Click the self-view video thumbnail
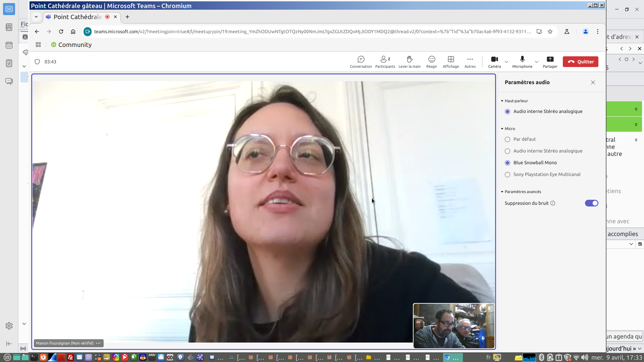This screenshot has width=644, height=362. pyautogui.click(x=453, y=326)
